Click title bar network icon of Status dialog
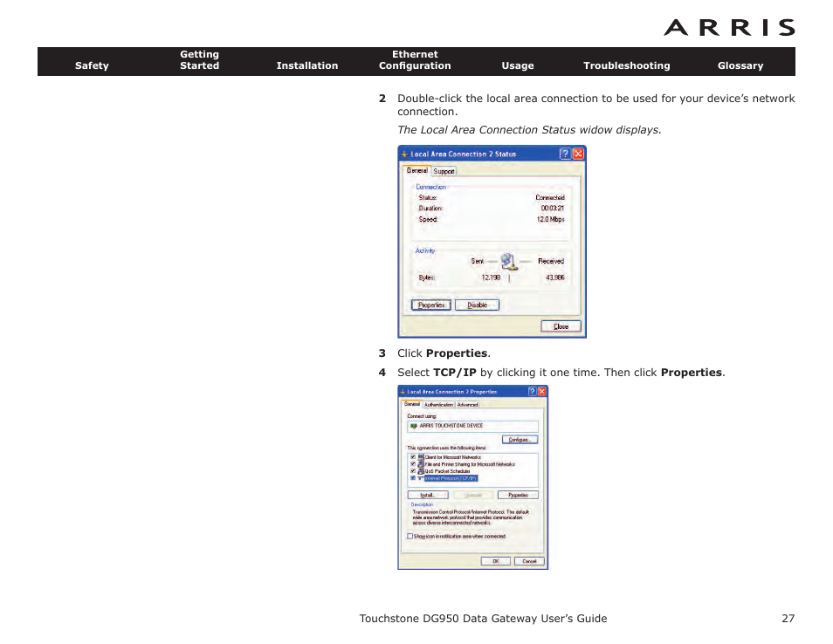The height and width of the screenshot is (644, 833). coord(404,154)
